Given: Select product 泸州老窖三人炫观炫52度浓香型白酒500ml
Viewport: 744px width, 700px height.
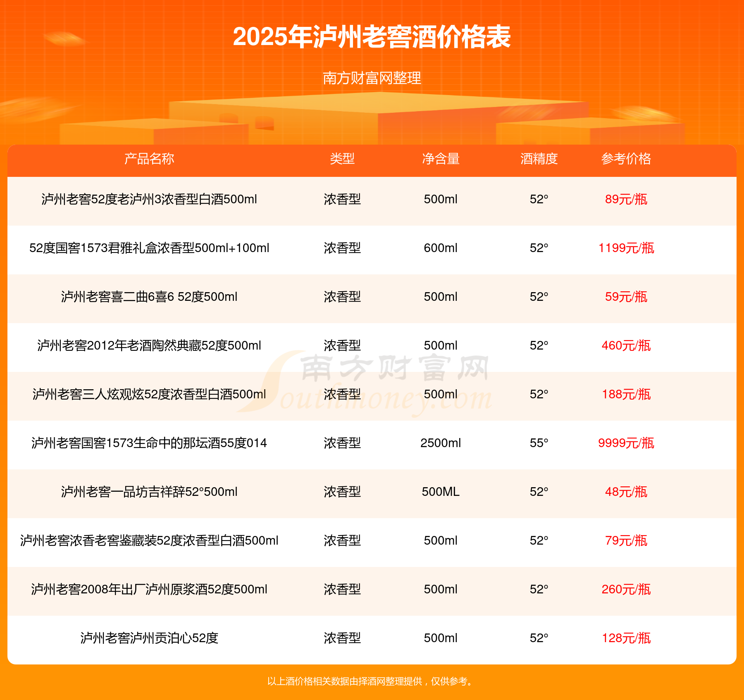Looking at the screenshot, I should click(x=149, y=394).
